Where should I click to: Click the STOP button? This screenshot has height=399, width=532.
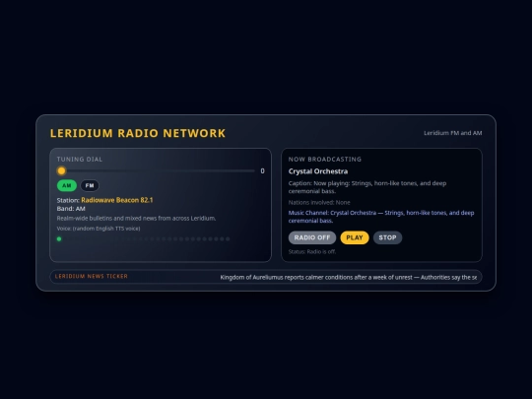[x=387, y=237]
